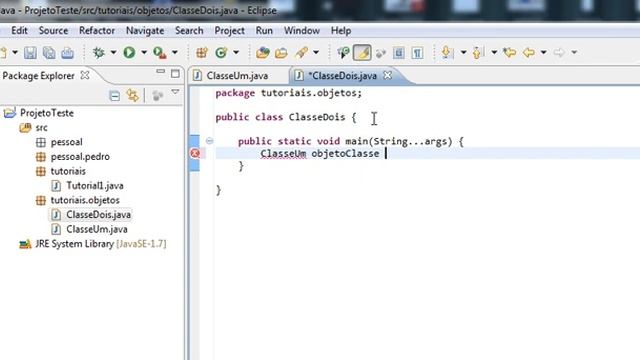Click the Save All toolbar icon

pyautogui.click(x=49, y=53)
